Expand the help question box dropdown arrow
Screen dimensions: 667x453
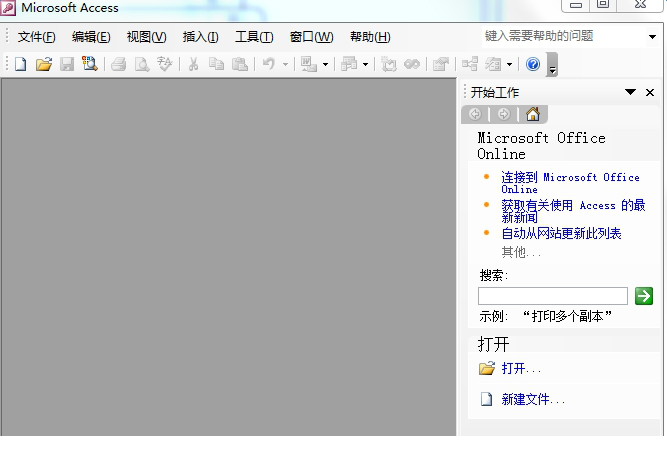coord(653,37)
